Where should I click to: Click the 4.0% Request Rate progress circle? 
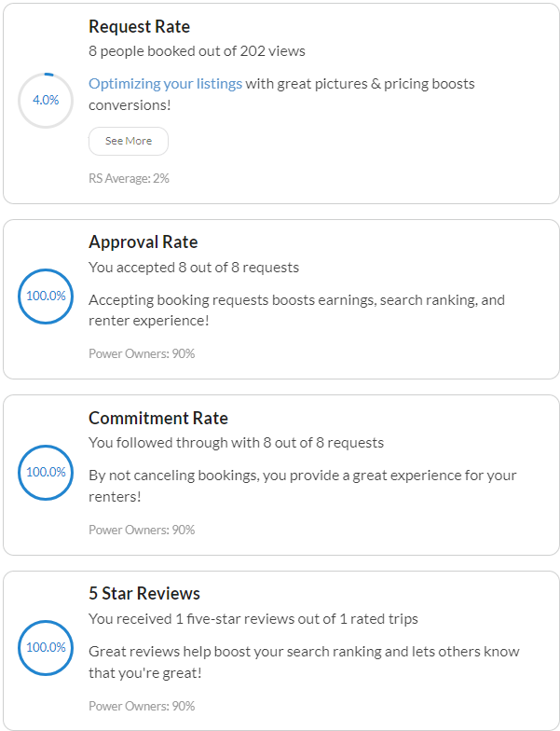pyautogui.click(x=46, y=100)
